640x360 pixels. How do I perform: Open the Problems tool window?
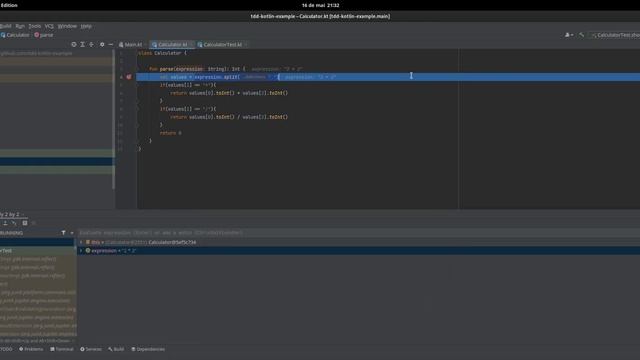click(31, 349)
